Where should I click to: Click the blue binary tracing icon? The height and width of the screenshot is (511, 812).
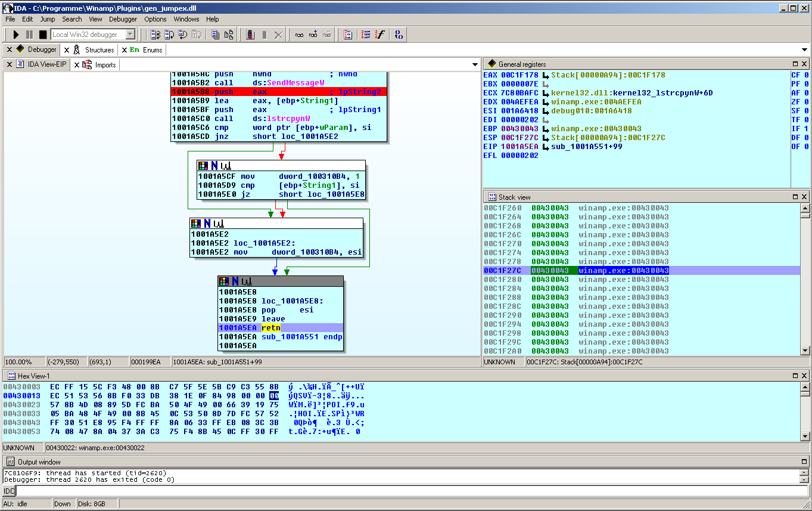[x=399, y=35]
